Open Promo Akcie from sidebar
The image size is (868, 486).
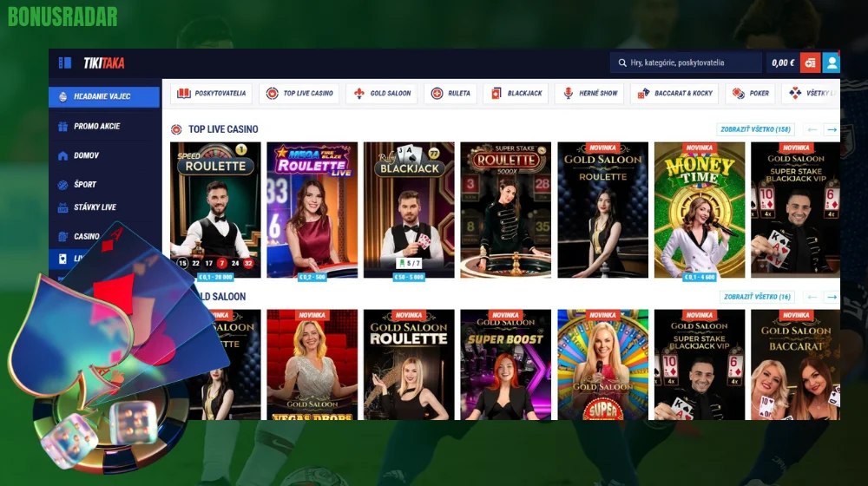point(96,127)
